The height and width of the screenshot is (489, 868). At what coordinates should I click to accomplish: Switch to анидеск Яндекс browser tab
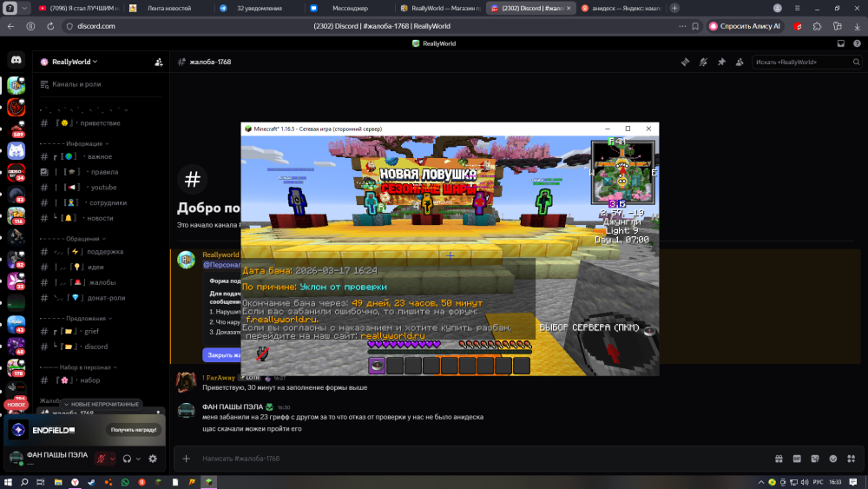[x=621, y=9]
